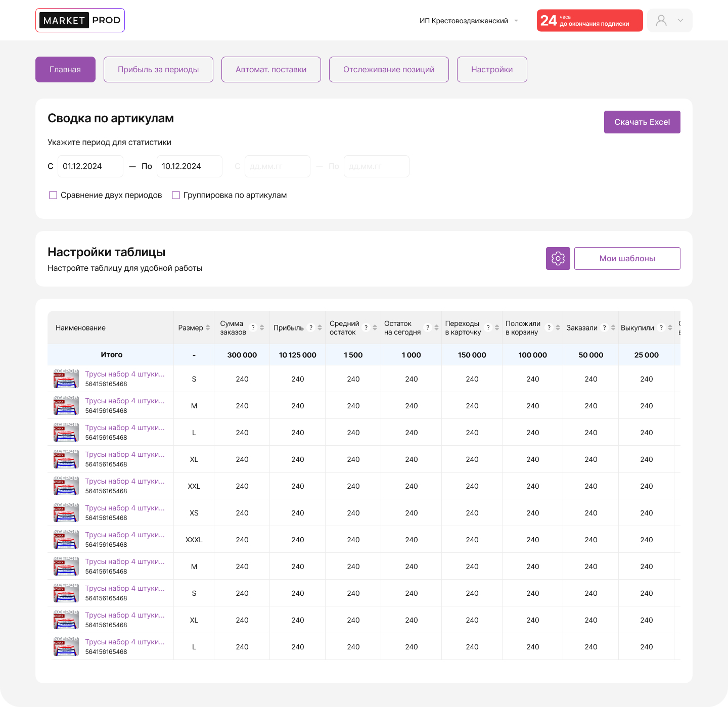Click help icon beside Сумма заказов header
This screenshot has width=728, height=707.
[x=253, y=327]
